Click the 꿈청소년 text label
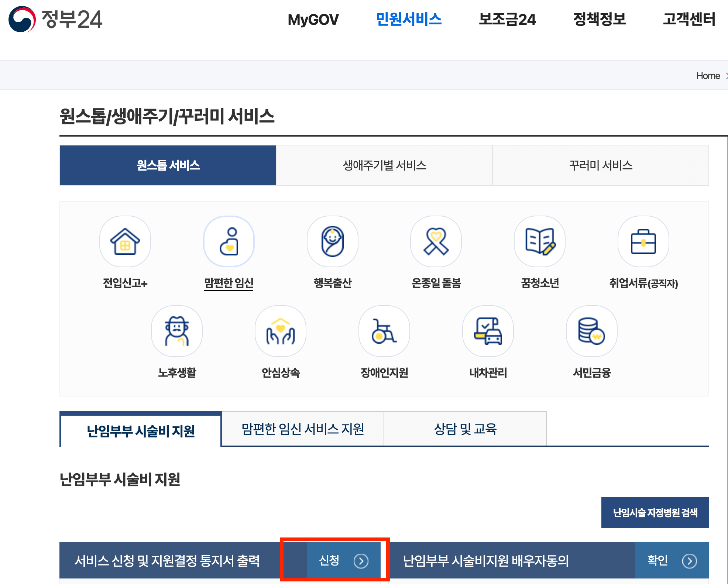728x584 pixels. click(540, 283)
